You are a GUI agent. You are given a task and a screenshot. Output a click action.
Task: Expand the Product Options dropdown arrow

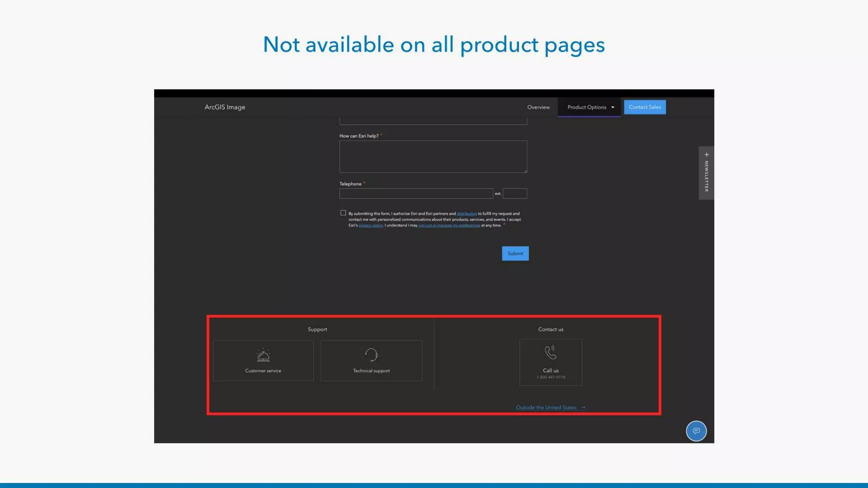coord(612,108)
